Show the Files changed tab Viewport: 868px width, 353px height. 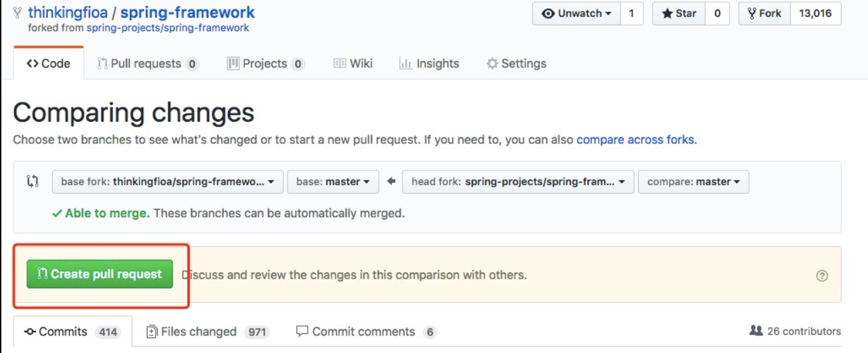pyautogui.click(x=207, y=331)
